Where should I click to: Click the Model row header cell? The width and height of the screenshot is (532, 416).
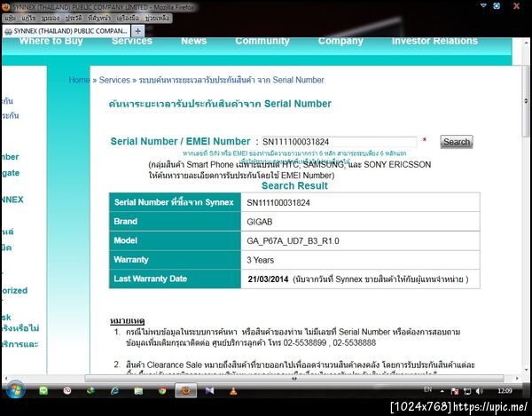click(175, 240)
